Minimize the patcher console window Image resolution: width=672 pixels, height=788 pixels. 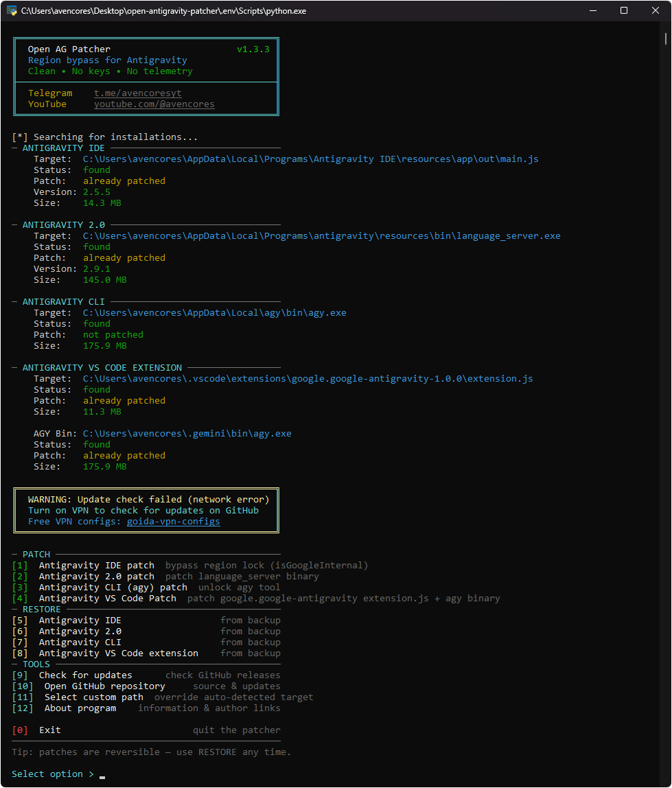[x=593, y=10]
